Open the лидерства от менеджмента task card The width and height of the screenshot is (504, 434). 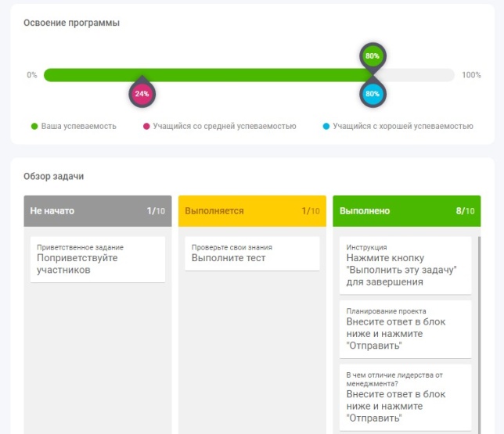[405, 397]
